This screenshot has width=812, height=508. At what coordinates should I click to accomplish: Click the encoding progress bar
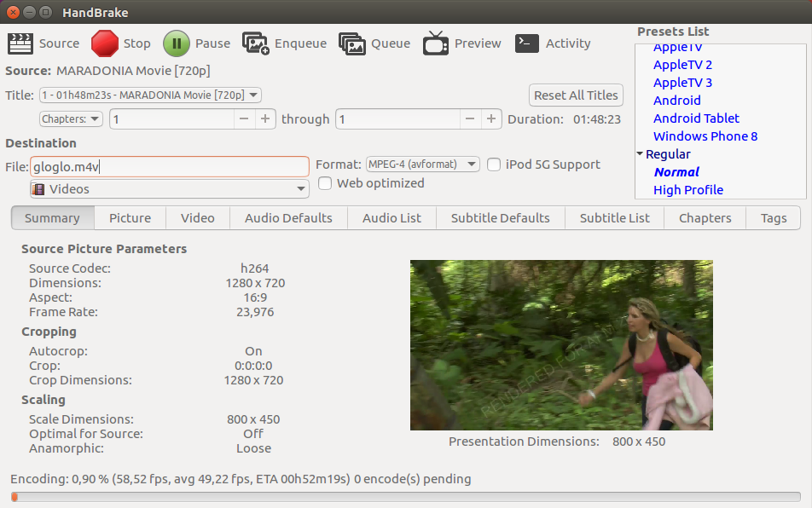[405, 497]
